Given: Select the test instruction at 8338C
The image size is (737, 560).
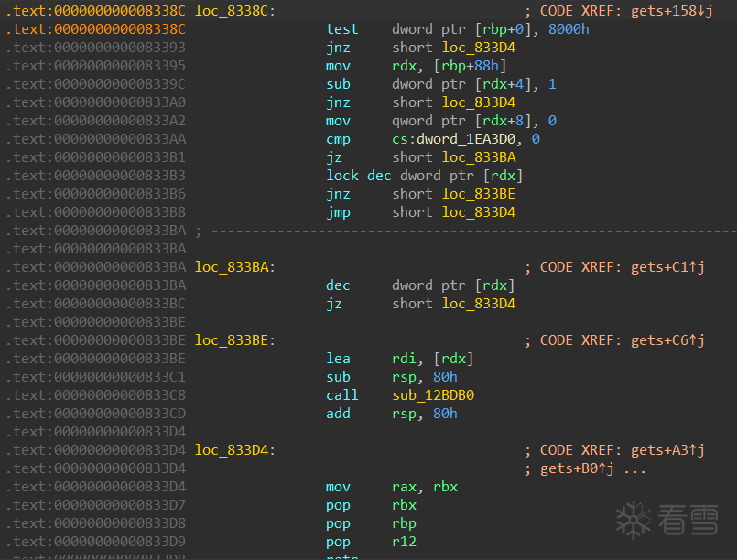Looking at the screenshot, I should [x=341, y=29].
